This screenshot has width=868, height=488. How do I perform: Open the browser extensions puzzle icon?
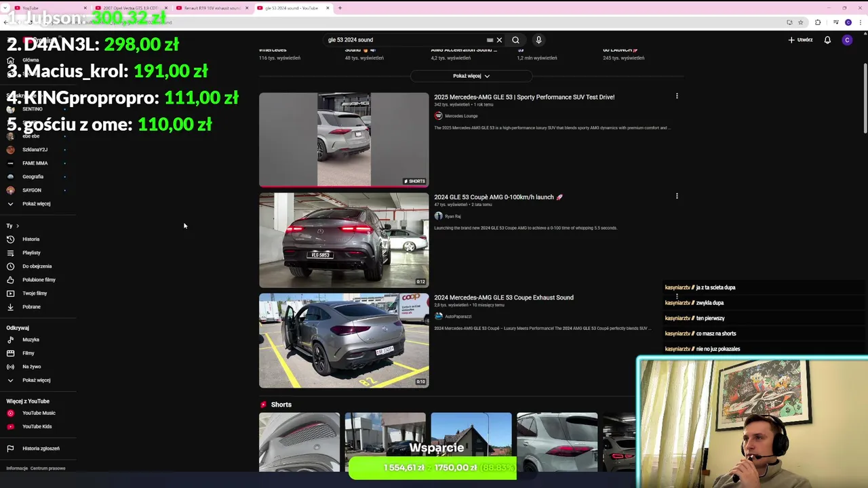tap(818, 22)
